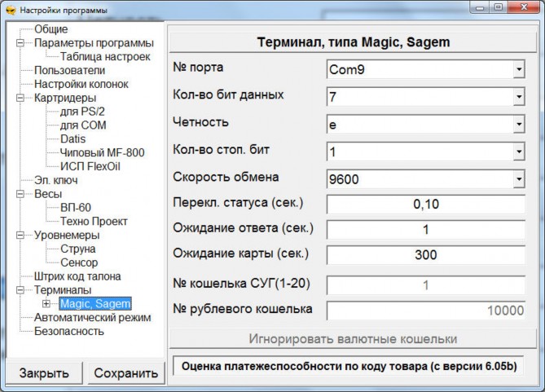Select Сенсор level gauge item
Image resolution: width=545 pixels, height=392 pixels.
click(79, 262)
